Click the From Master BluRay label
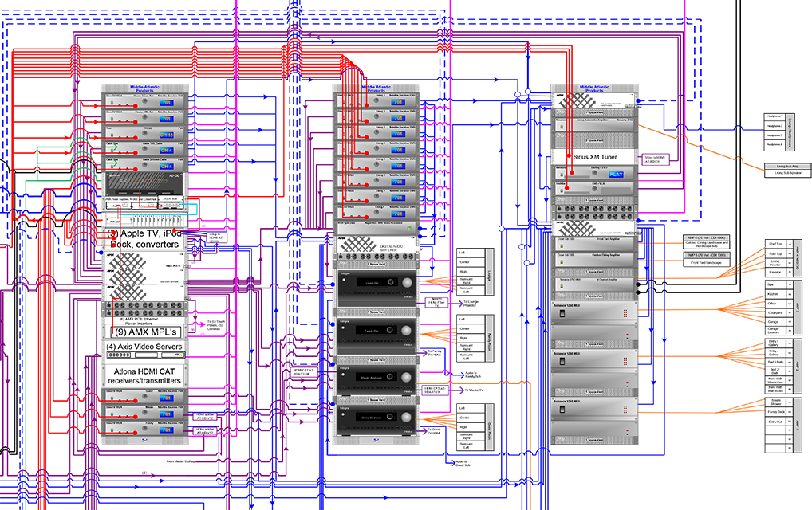Viewport: 812px width, 510px height. pyautogui.click(x=180, y=461)
